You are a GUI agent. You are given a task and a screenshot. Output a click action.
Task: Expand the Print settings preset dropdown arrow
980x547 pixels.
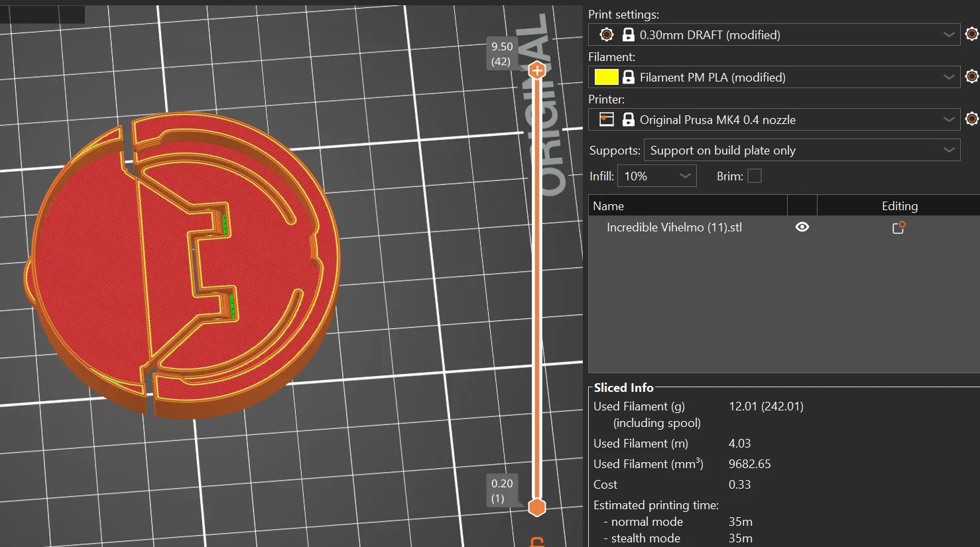pos(949,34)
